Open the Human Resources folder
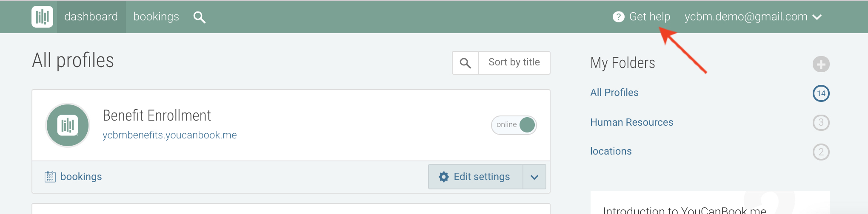Image resolution: width=868 pixels, height=214 pixels. [631, 122]
